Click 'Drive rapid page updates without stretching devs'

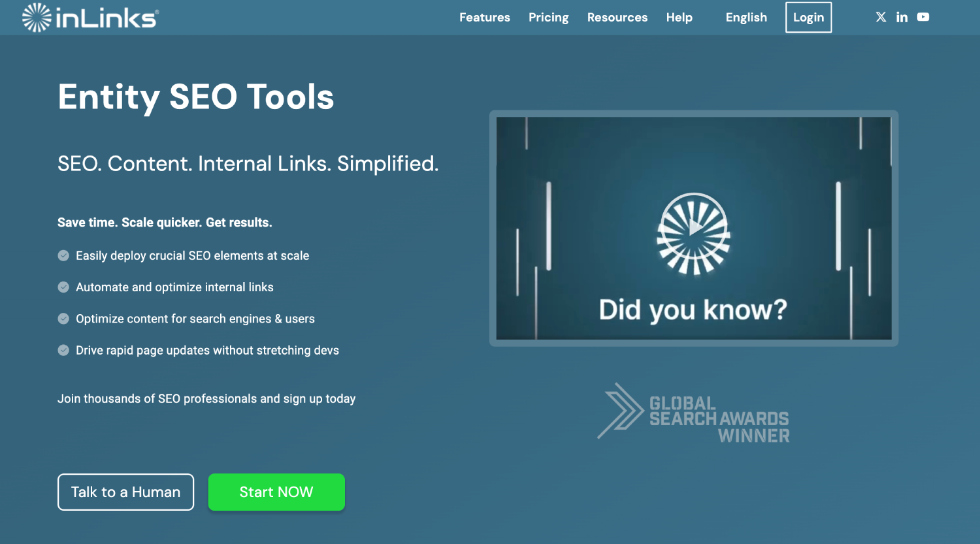(207, 351)
